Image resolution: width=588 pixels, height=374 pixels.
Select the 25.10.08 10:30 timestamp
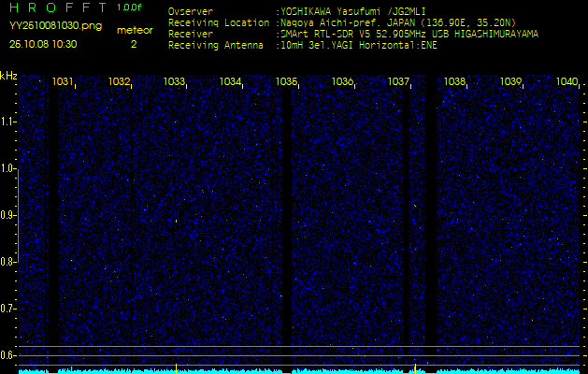click(43, 44)
